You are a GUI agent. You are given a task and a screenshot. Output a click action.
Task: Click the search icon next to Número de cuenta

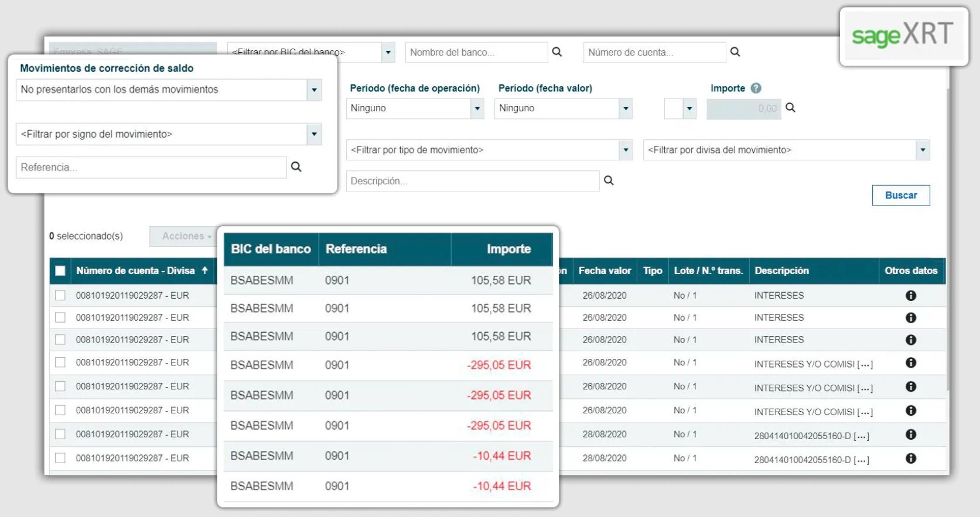click(735, 52)
